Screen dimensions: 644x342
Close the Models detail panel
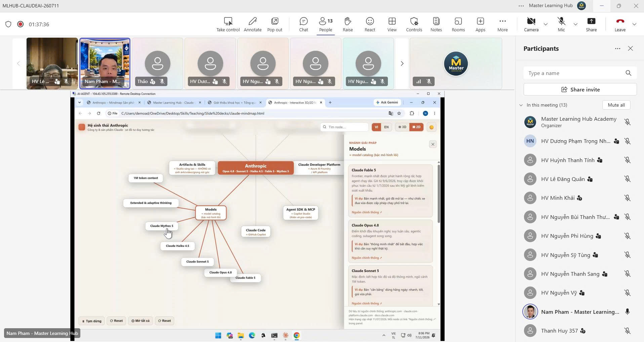point(433,144)
